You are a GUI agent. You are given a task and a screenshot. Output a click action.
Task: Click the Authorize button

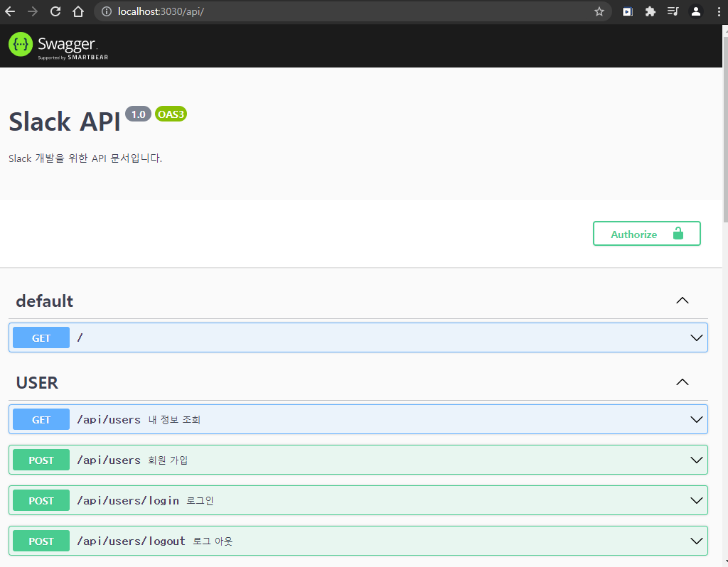[x=646, y=233]
